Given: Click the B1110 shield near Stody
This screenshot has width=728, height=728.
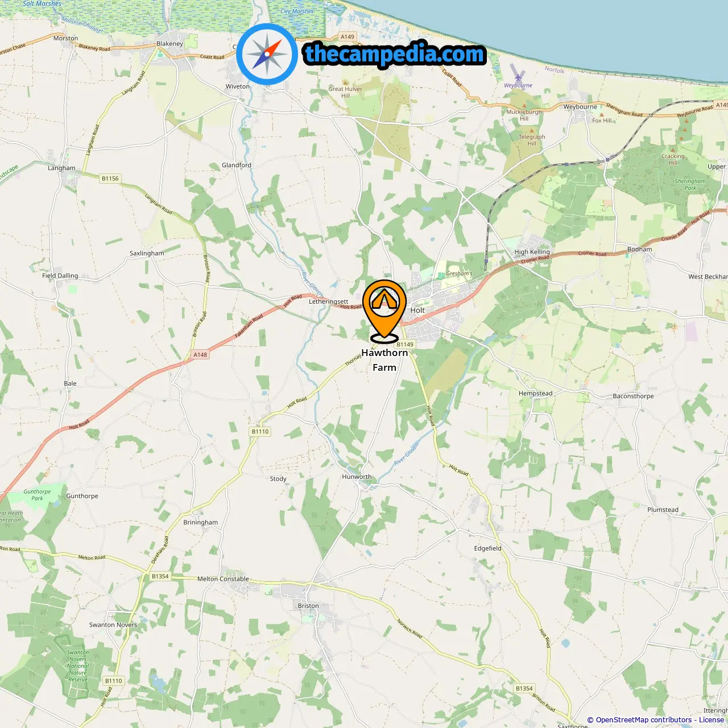Looking at the screenshot, I should pyautogui.click(x=260, y=432).
